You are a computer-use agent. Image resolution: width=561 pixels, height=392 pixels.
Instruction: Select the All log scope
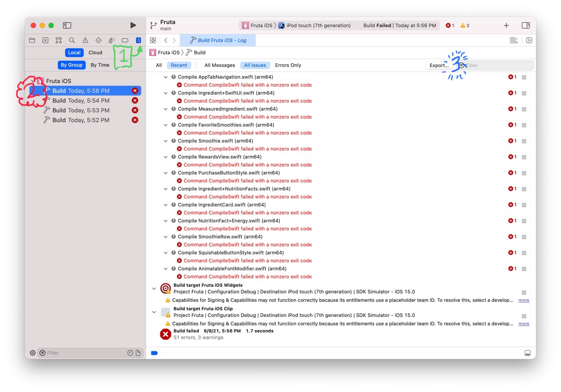[159, 65]
